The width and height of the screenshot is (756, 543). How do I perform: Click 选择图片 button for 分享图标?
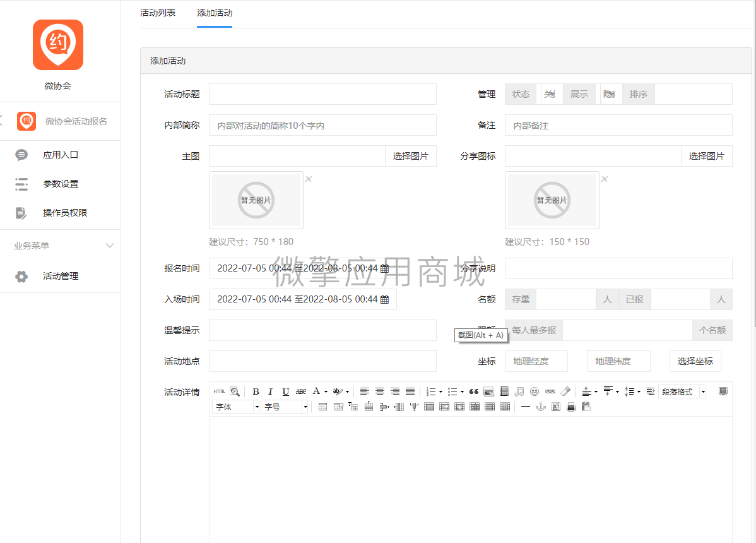click(x=706, y=156)
